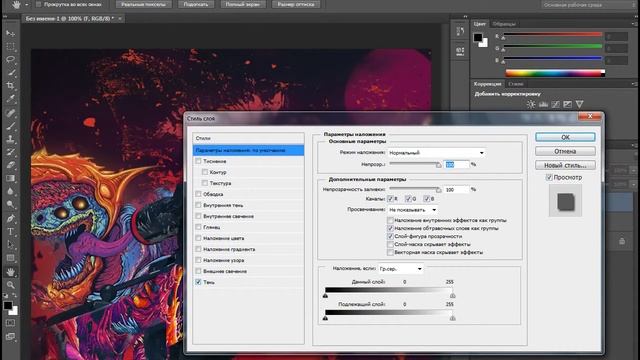Select the Eraser tool
This screenshot has height=360, width=640.
pyautogui.click(x=10, y=165)
